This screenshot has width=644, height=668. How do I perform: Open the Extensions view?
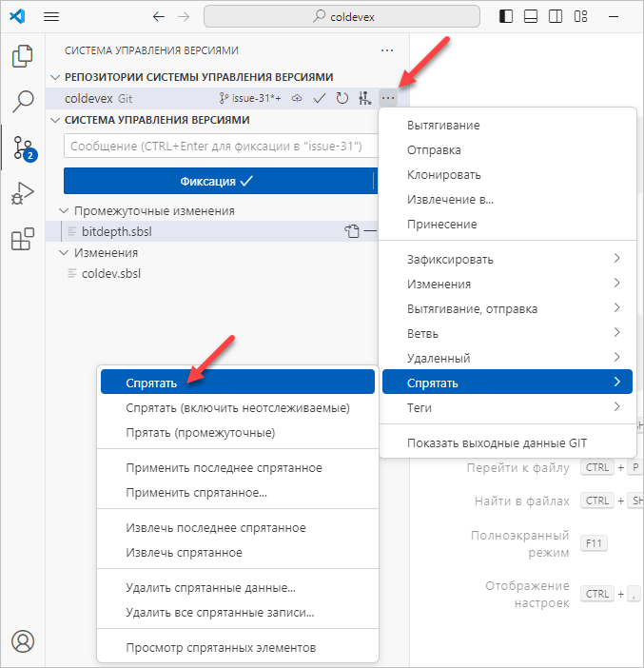22,240
